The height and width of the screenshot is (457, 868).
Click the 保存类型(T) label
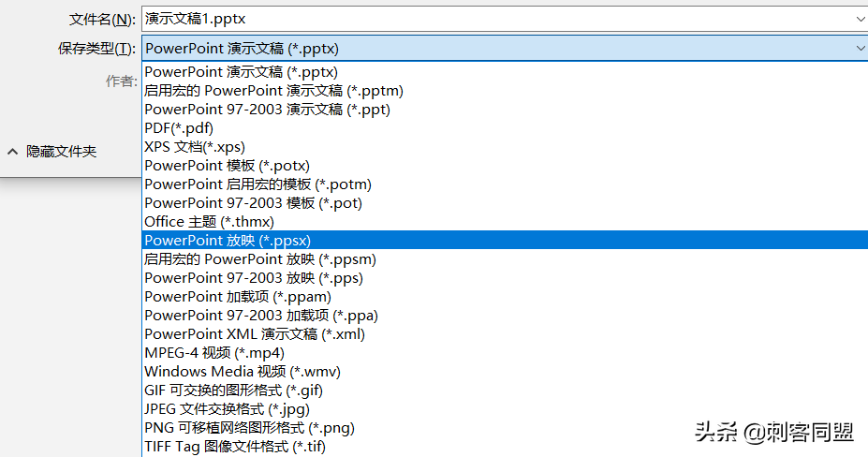96,49
